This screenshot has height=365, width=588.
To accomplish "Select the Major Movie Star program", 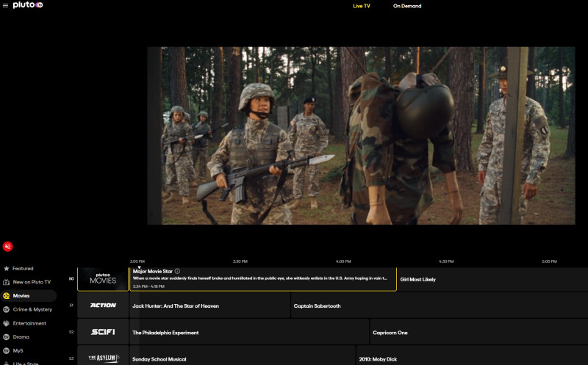I will [263, 279].
